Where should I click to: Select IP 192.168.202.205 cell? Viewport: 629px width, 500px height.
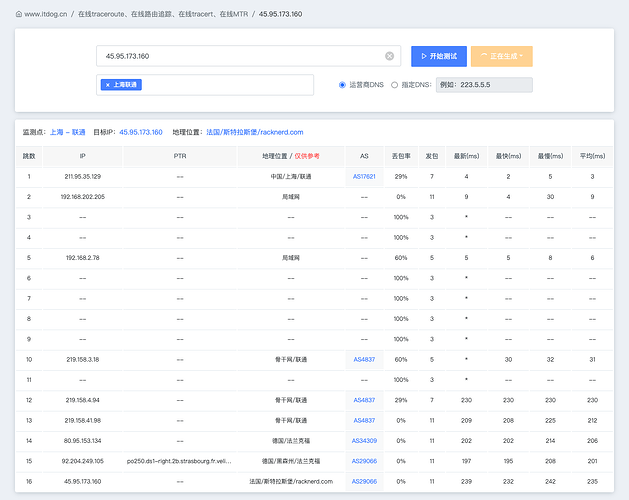(83, 197)
